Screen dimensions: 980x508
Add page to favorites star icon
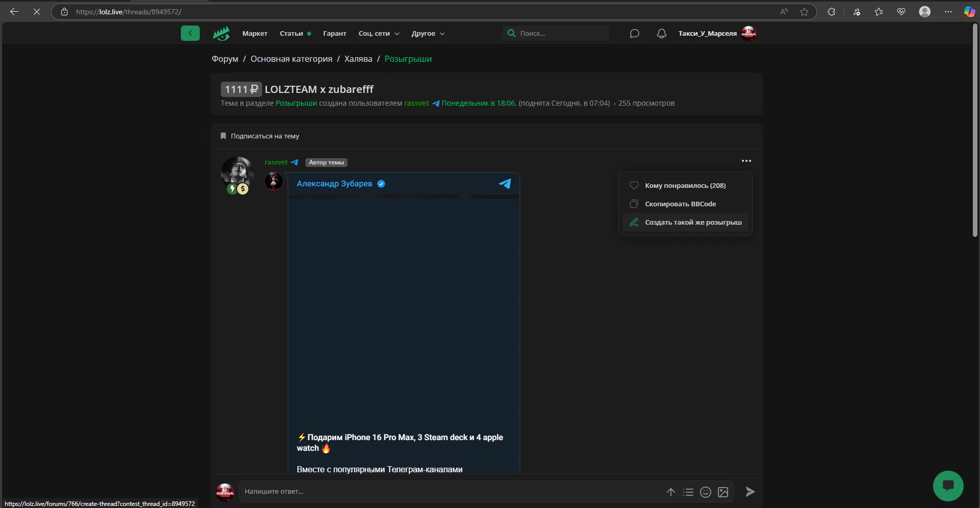click(x=804, y=12)
